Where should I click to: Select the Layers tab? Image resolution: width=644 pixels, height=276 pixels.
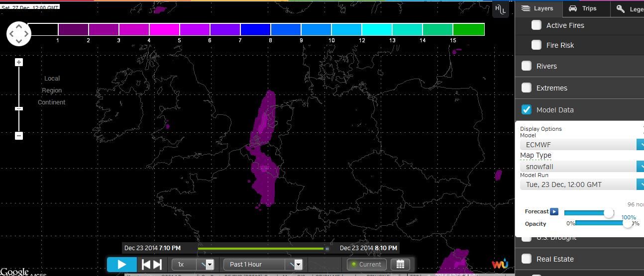click(537, 8)
